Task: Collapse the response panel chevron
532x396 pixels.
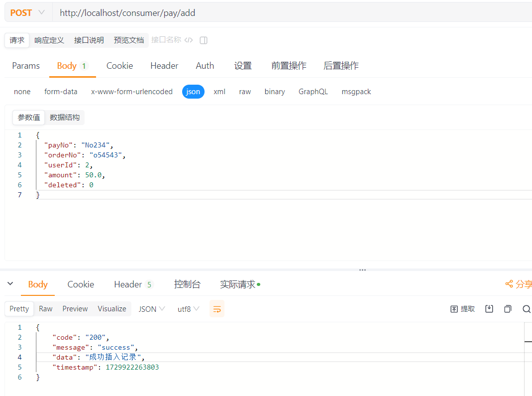Action: [10, 284]
